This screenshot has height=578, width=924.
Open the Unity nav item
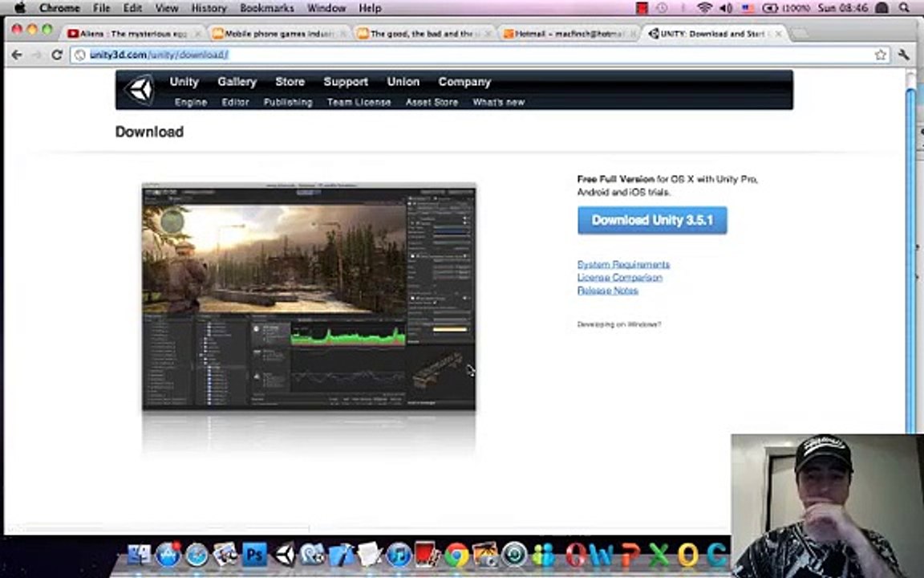point(184,82)
